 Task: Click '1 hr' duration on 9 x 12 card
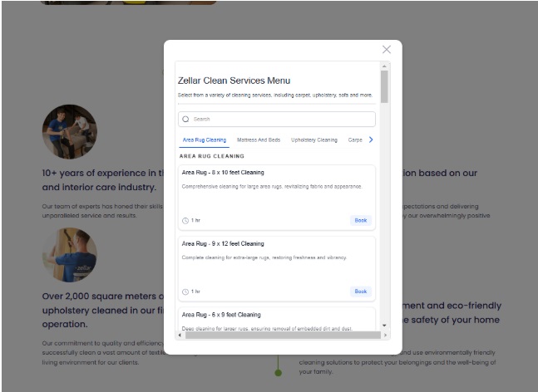click(x=195, y=292)
